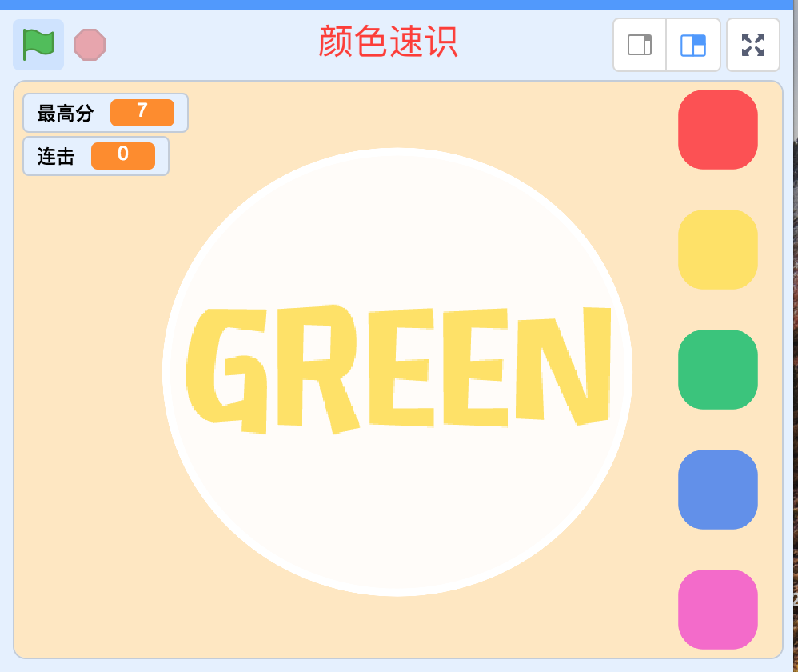Click the GREEN word in the circle
This screenshot has width=798, height=672.
point(398,369)
